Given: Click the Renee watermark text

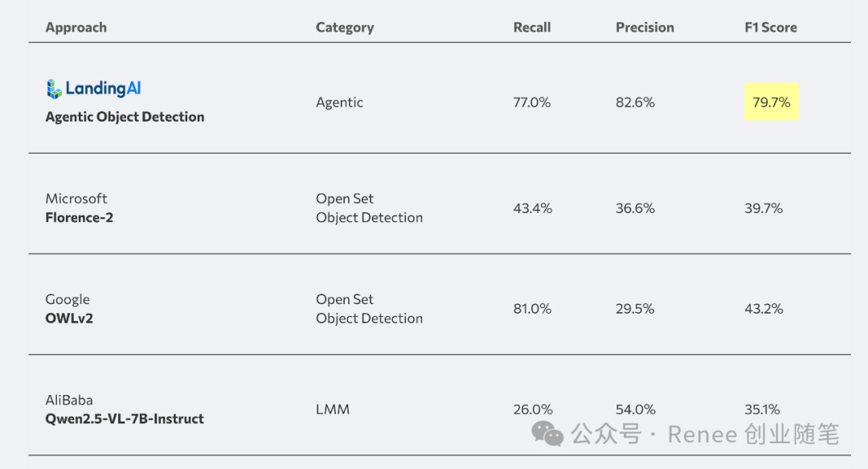Looking at the screenshot, I should tap(702, 435).
